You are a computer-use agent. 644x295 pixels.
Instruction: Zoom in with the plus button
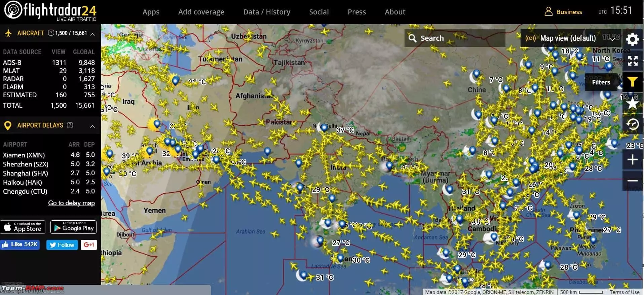pos(632,159)
